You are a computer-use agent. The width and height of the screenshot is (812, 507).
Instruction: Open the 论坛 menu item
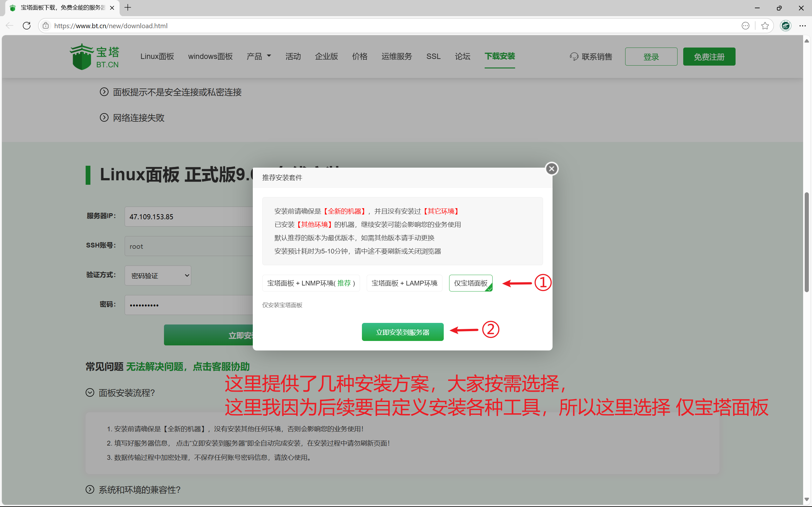(462, 56)
